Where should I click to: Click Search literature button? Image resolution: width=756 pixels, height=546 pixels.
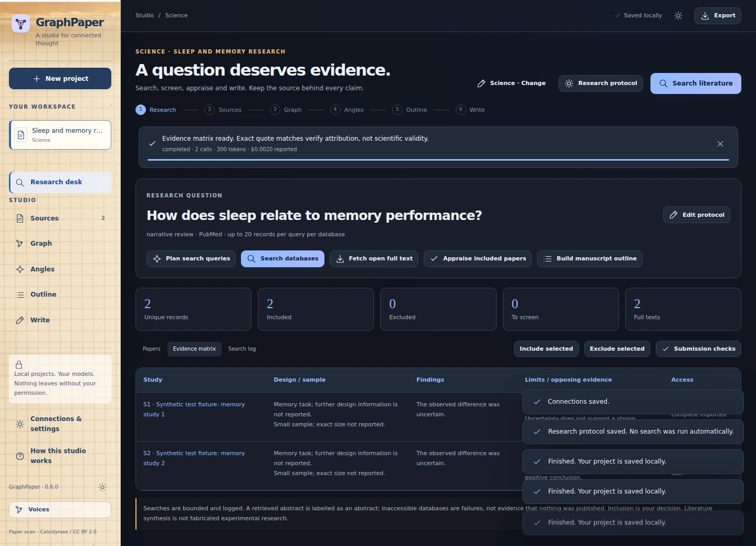point(696,83)
